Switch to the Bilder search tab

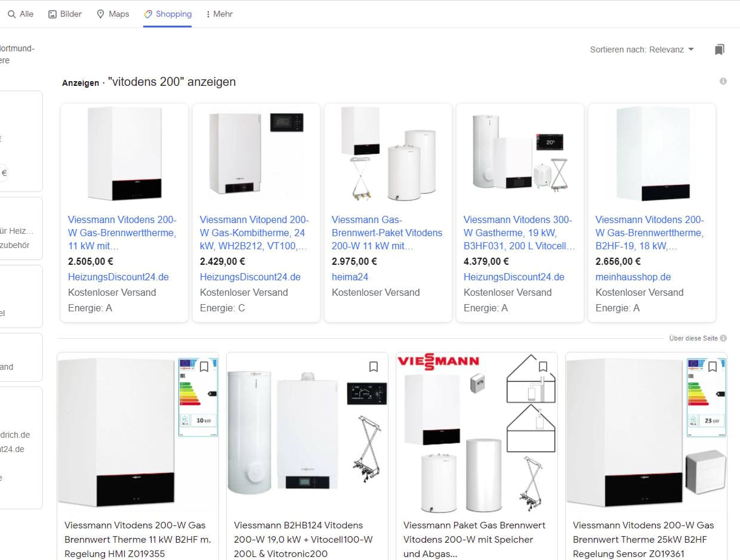pyautogui.click(x=65, y=14)
